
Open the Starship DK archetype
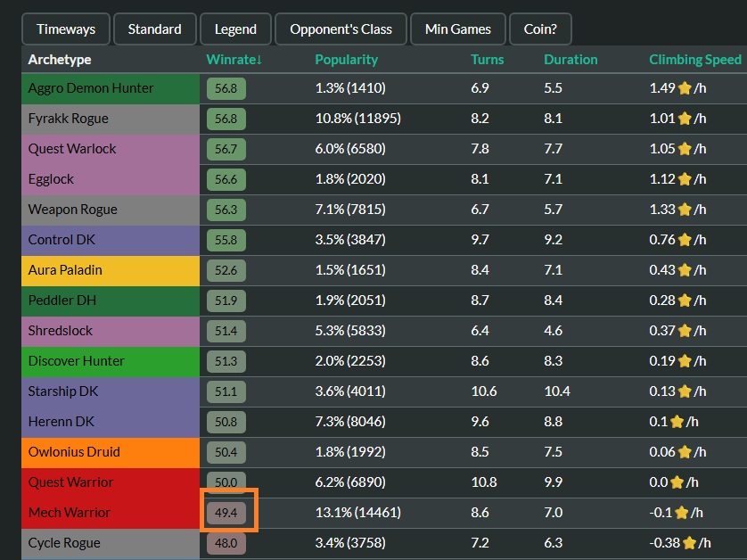[x=111, y=391]
